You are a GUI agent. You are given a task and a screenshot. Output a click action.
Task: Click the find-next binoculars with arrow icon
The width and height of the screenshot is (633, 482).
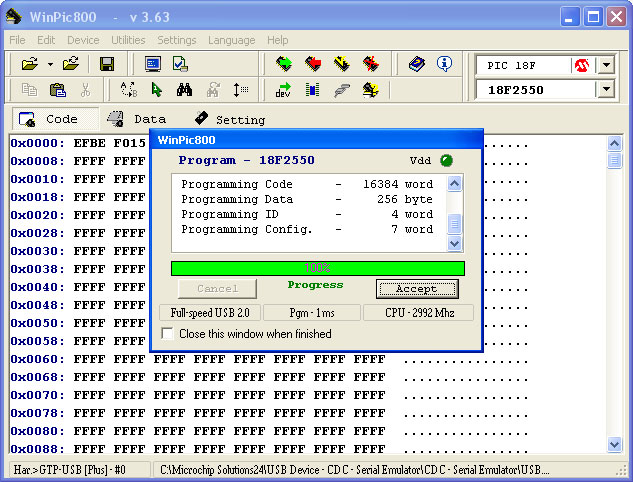[213, 90]
